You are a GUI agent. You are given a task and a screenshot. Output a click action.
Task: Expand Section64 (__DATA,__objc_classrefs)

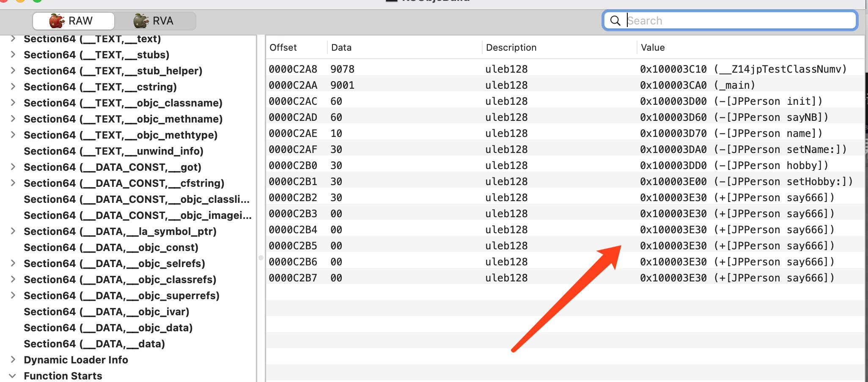coord(13,279)
